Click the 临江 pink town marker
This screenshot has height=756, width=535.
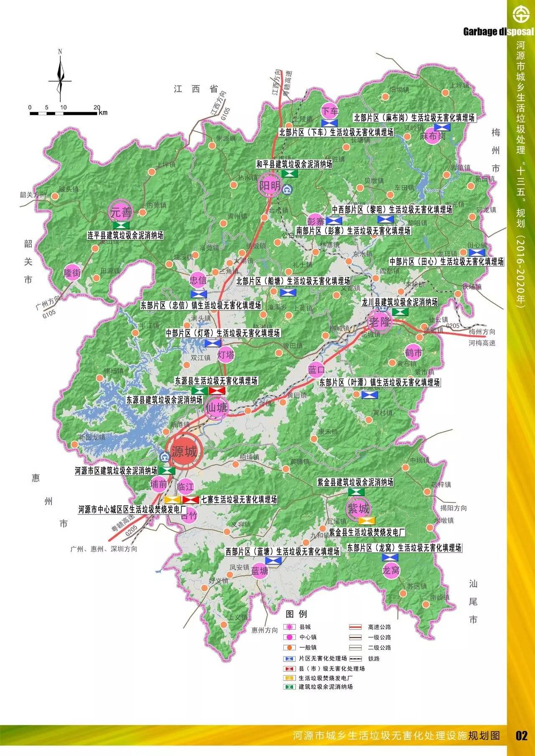[185, 486]
